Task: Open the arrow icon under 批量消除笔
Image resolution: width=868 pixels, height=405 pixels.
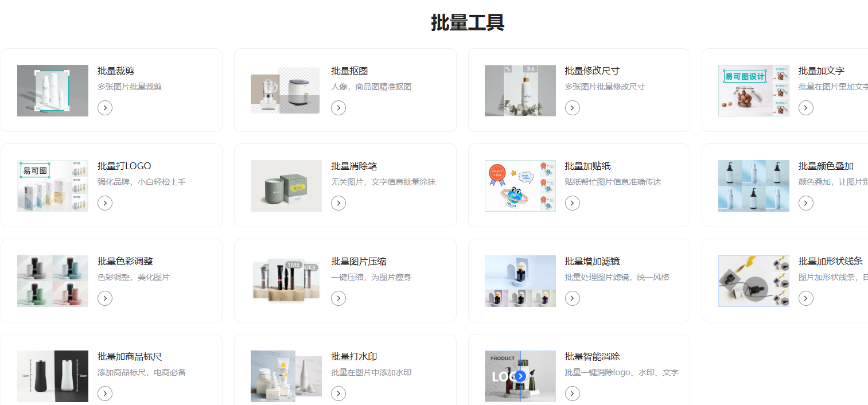Action: point(338,203)
